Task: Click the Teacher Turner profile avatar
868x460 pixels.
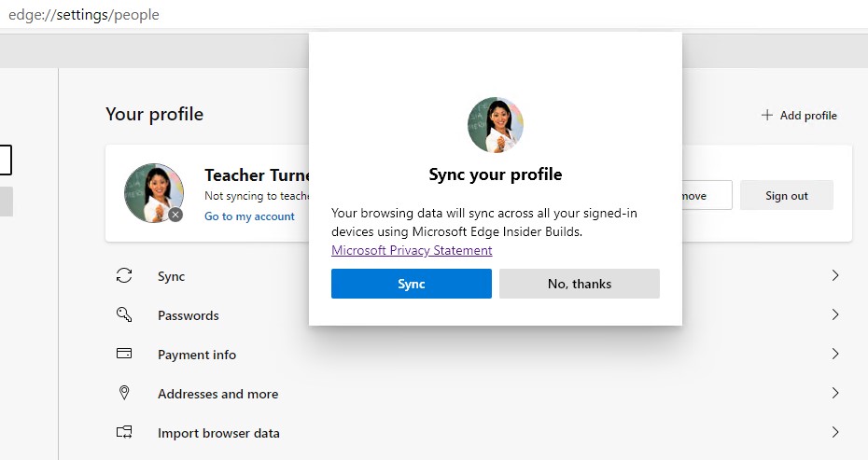Action: (x=154, y=192)
